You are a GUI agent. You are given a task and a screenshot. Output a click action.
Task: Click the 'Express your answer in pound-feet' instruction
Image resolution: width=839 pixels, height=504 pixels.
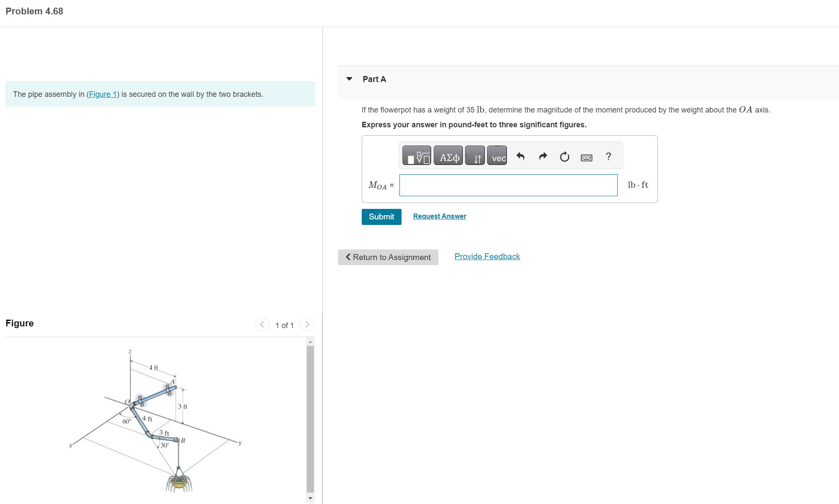click(474, 125)
